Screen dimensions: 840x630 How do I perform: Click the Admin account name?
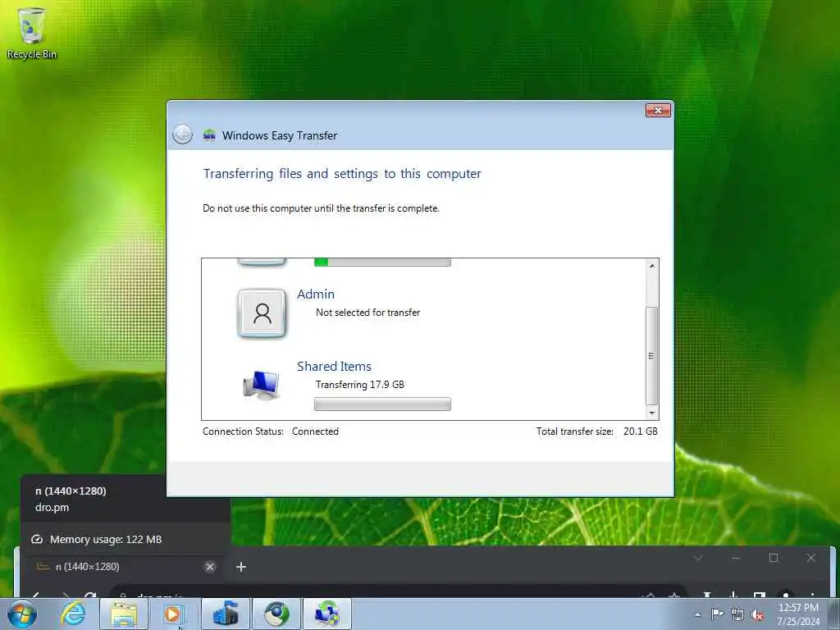tap(316, 294)
